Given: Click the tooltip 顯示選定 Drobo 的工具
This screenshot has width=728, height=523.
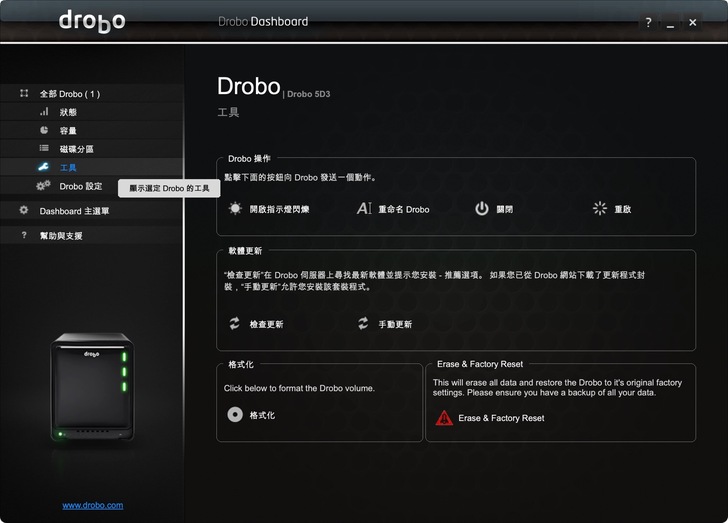Looking at the screenshot, I should (169, 188).
